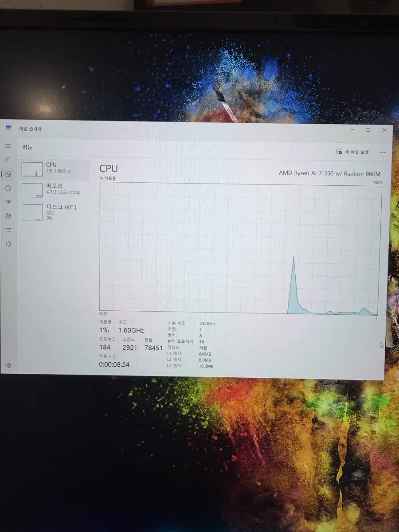Click the L1 cache 640KB value
This screenshot has width=399, height=532.
205,354
